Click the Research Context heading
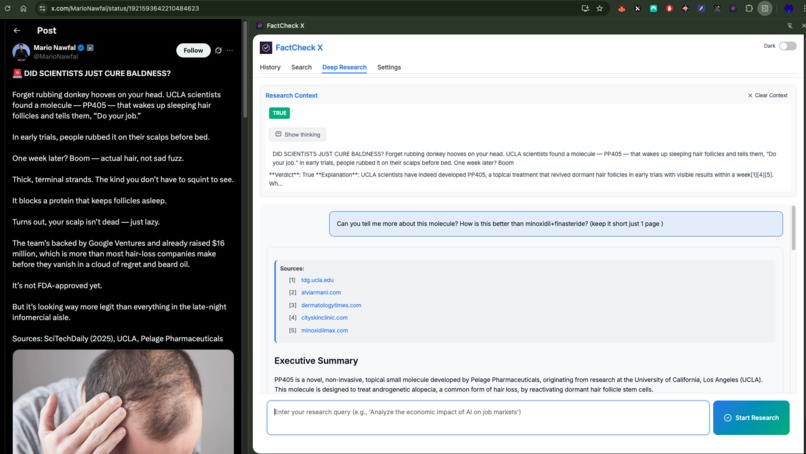The image size is (806, 454). [291, 96]
